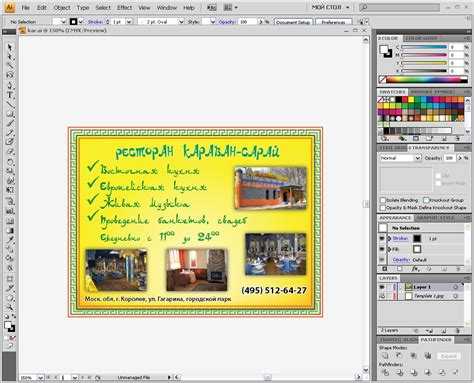
Task: Apply Unite shape mode in Pathfinder
Action: (x=385, y=356)
